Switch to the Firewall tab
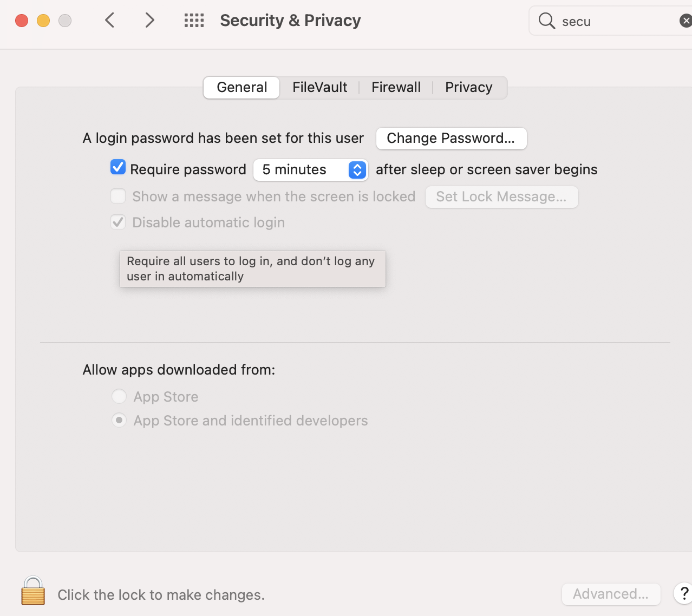The height and width of the screenshot is (616, 692). click(396, 87)
